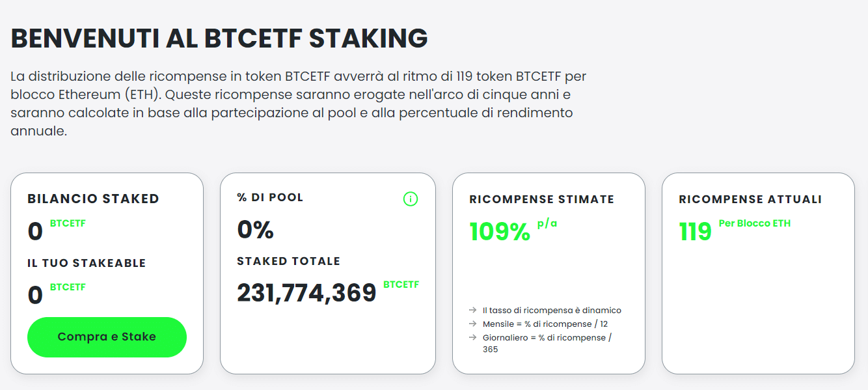Screen dimensions: 868x390
Task: Click the BENVENUTI AL BTCETF STAKING heading
Action: [x=219, y=38]
